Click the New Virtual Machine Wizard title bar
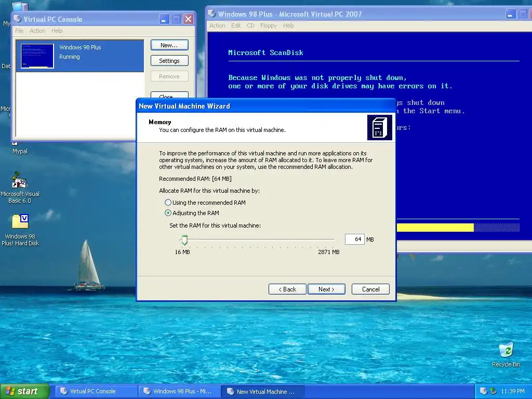Screen dimensions: 532x399 click(x=265, y=106)
